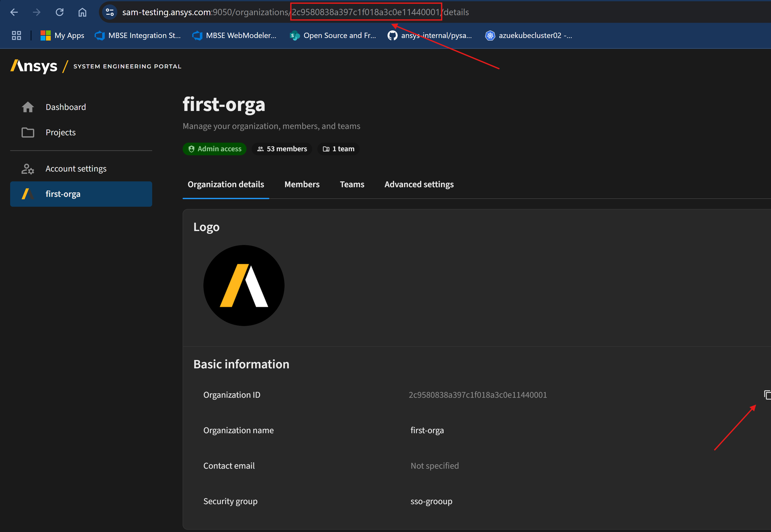Click the Ansys logo in header

34,66
